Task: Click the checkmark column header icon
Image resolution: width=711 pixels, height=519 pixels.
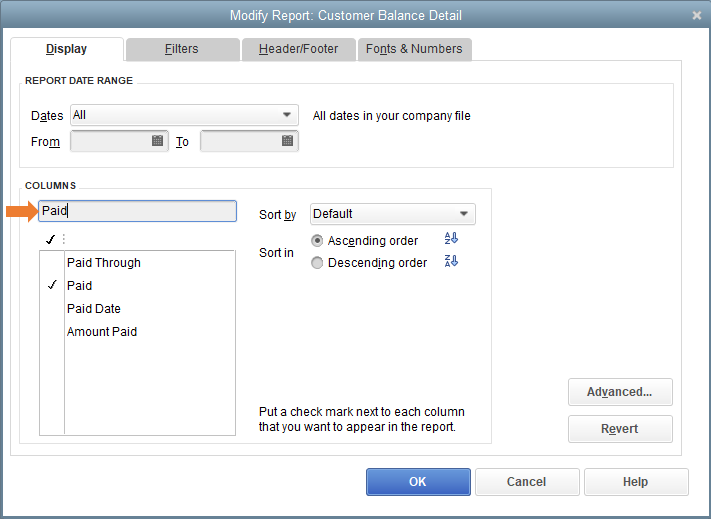Action: (51, 239)
